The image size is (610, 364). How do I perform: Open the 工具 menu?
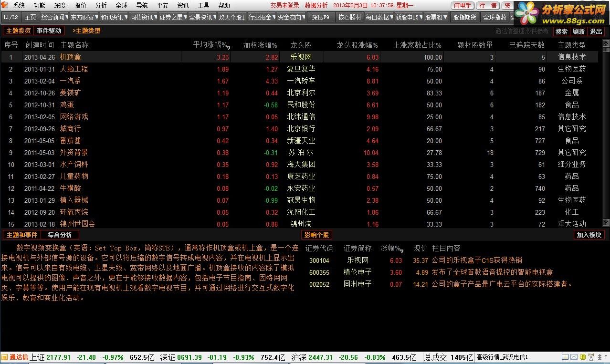(x=203, y=6)
